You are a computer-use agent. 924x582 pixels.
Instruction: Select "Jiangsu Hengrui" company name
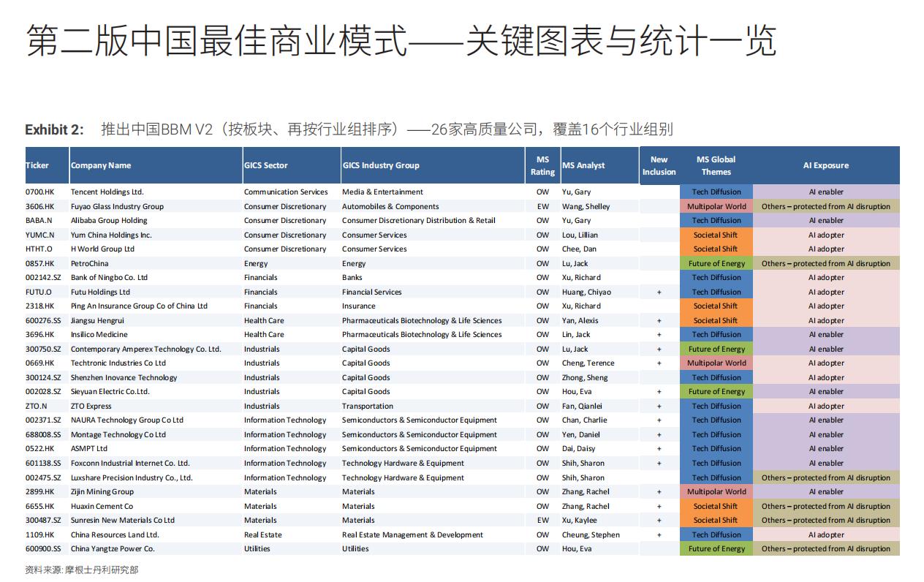tap(97, 320)
